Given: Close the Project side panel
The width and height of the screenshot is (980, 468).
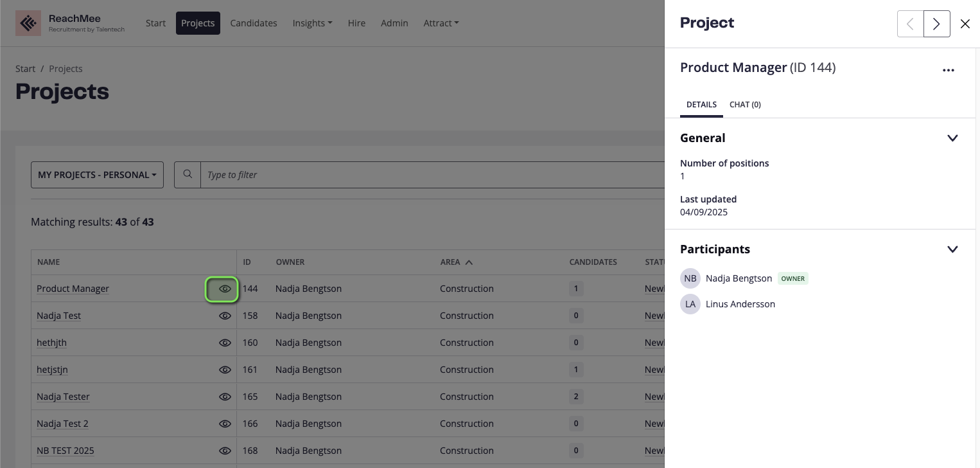Looking at the screenshot, I should tap(965, 24).
